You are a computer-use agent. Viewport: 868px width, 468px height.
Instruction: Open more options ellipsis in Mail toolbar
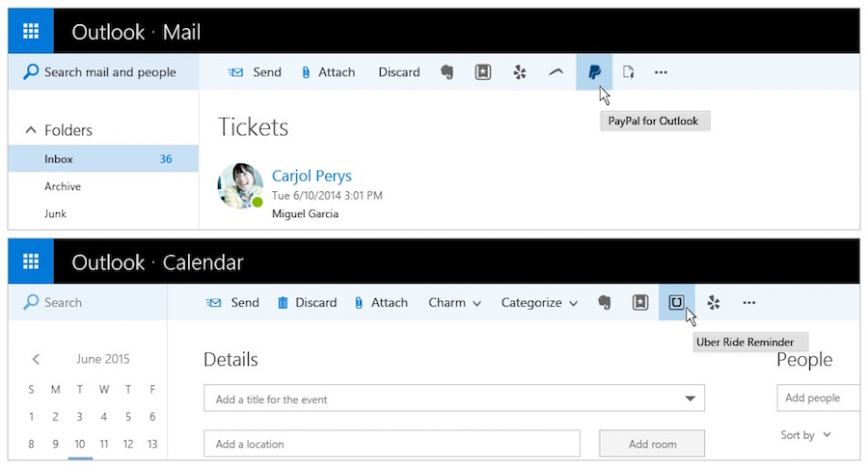[661, 72]
